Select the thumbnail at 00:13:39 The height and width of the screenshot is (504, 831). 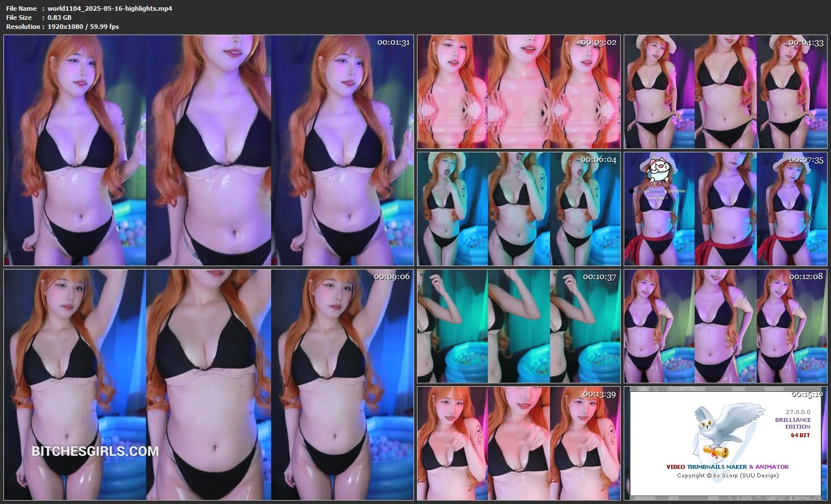[x=518, y=443]
